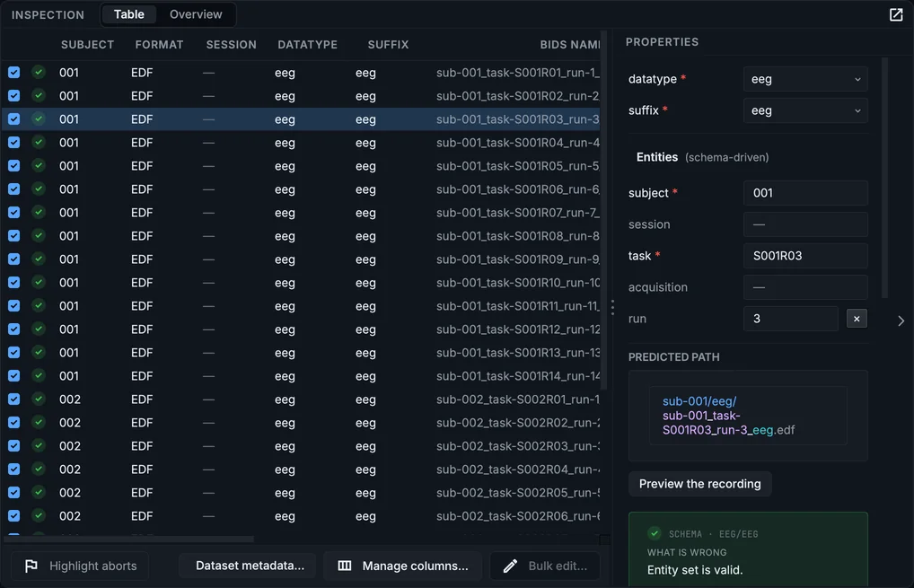Click green valid status icon for S001R07 row
Screen dimensions: 914x588
pos(39,212)
